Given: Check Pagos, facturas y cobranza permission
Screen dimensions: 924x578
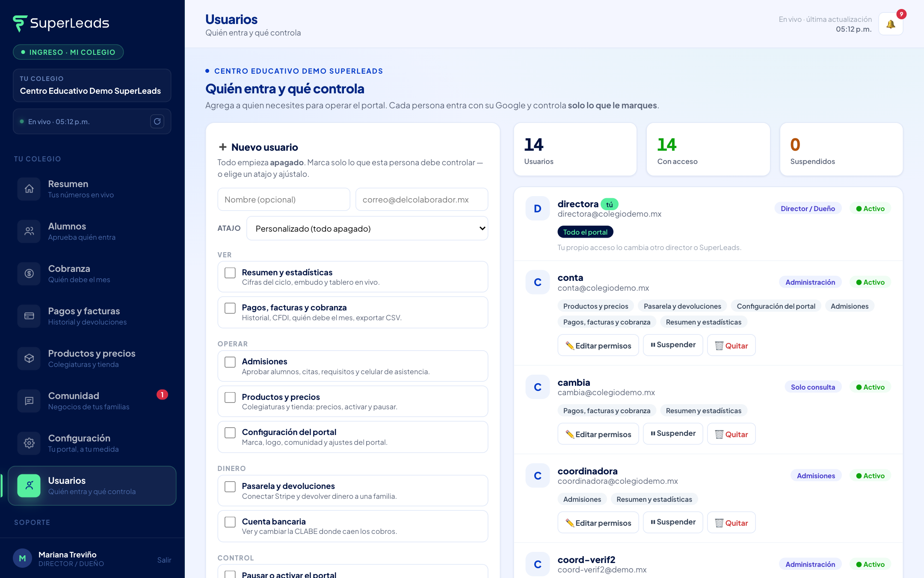Looking at the screenshot, I should [x=230, y=308].
